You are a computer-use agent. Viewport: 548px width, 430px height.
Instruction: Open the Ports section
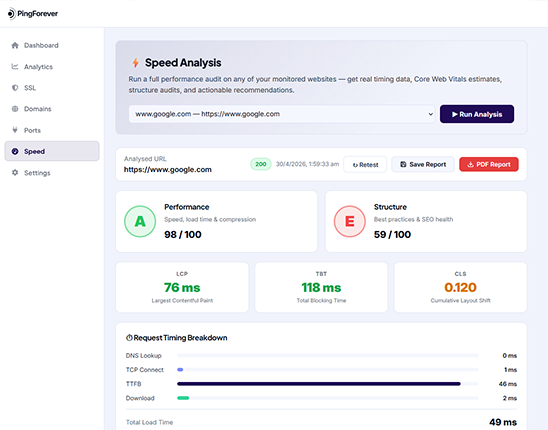(x=52, y=130)
